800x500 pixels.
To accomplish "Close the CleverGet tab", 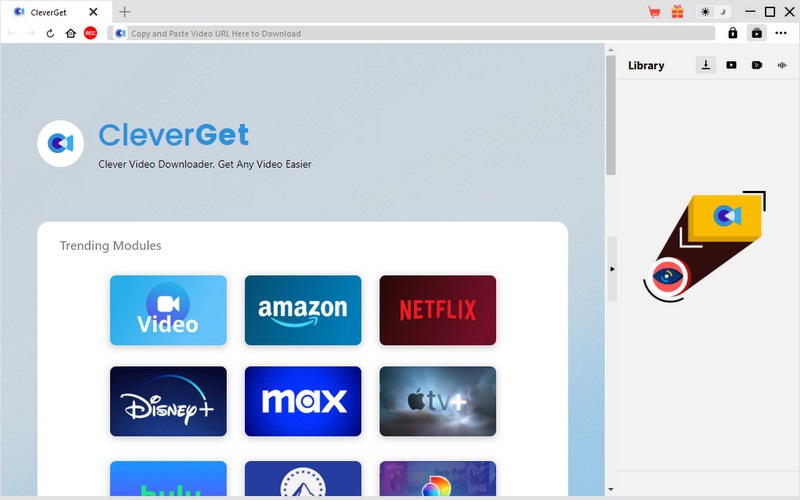I will (93, 12).
